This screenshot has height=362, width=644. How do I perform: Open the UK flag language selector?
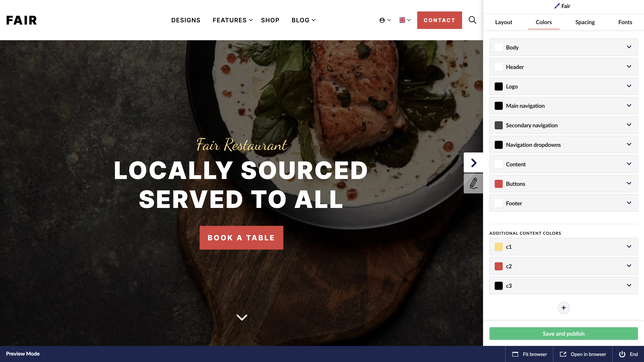coord(405,20)
